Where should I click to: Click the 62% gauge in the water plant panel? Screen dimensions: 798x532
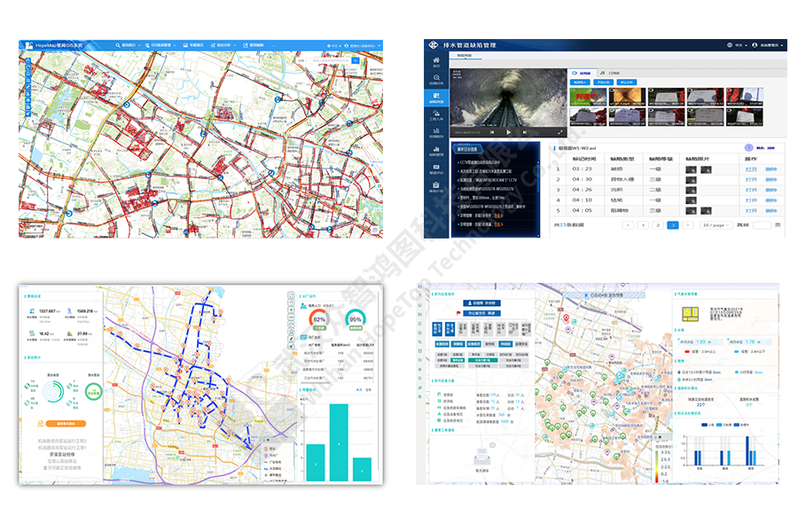click(x=319, y=319)
